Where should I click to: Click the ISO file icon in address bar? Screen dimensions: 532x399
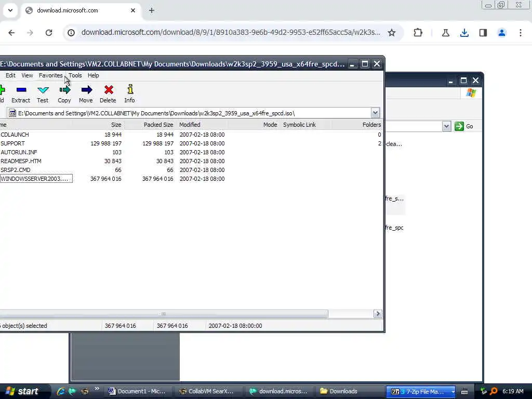[12, 113]
